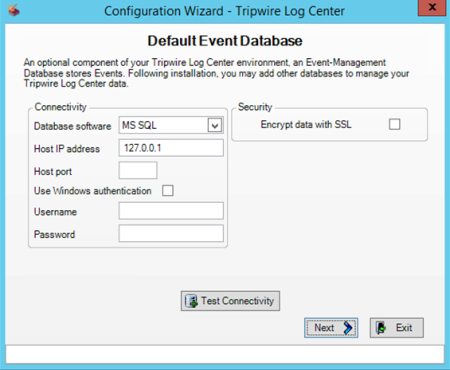Click the database icon on Test Connectivity
The width and height of the screenshot is (450, 370).
[191, 301]
